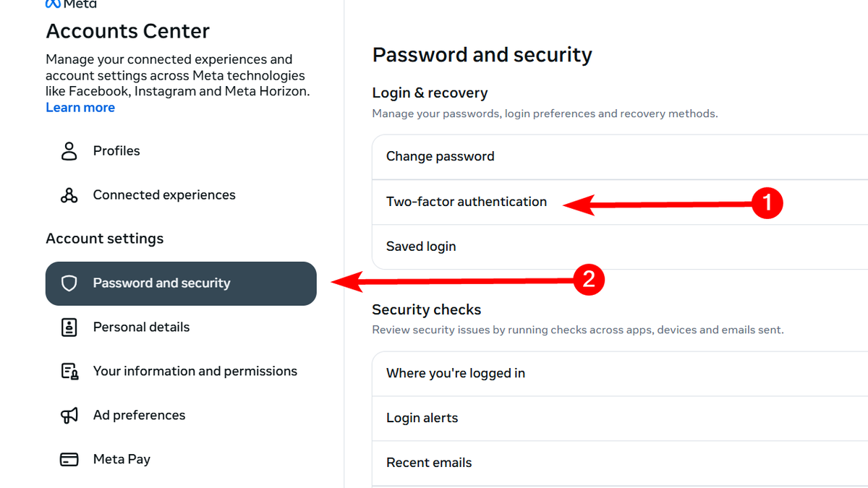Click the information and permissions icon
This screenshot has width=868, height=488.
(x=69, y=372)
